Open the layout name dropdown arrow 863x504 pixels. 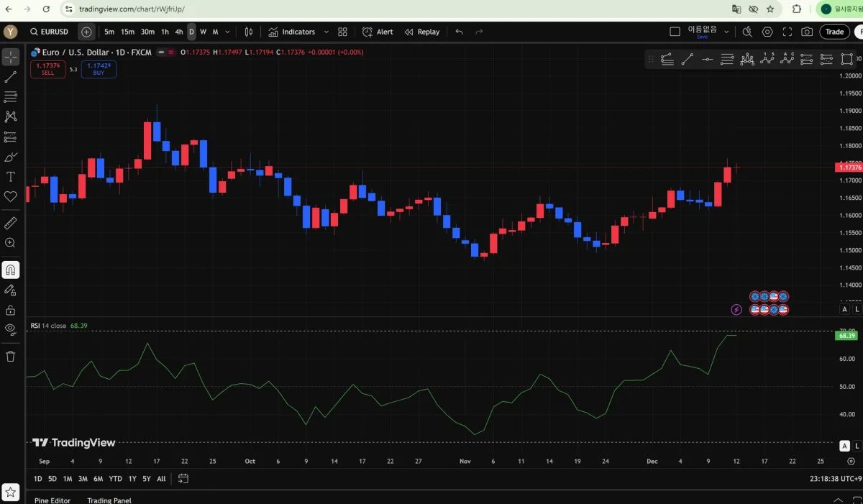point(726,32)
